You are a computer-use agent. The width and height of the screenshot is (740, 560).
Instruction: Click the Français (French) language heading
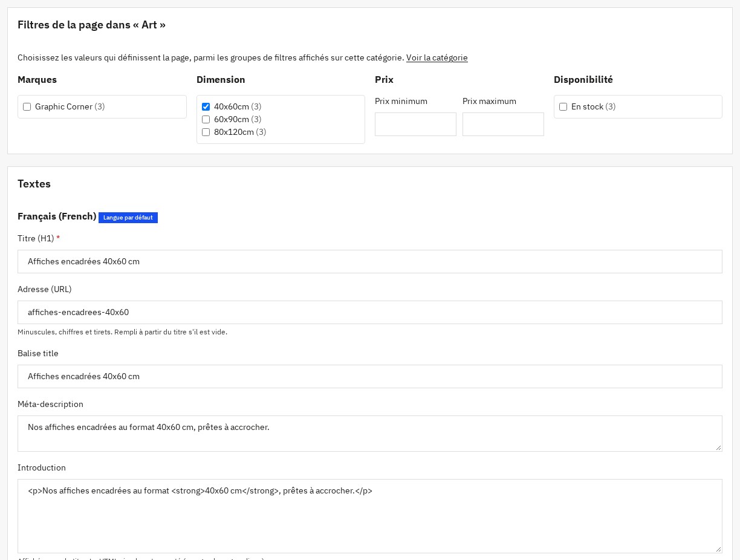pos(57,217)
